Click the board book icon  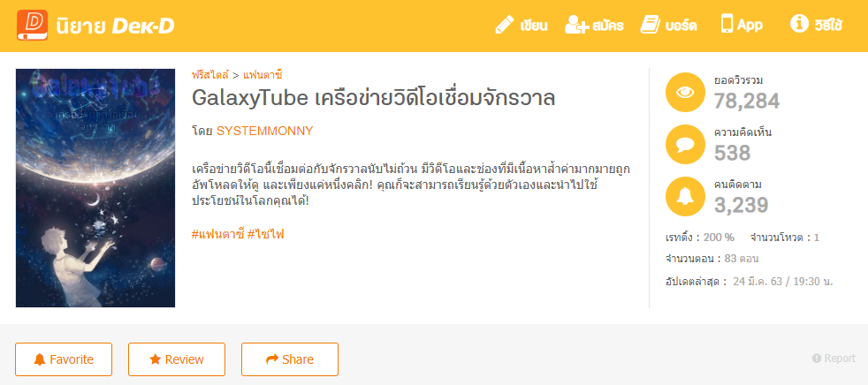coord(651,25)
